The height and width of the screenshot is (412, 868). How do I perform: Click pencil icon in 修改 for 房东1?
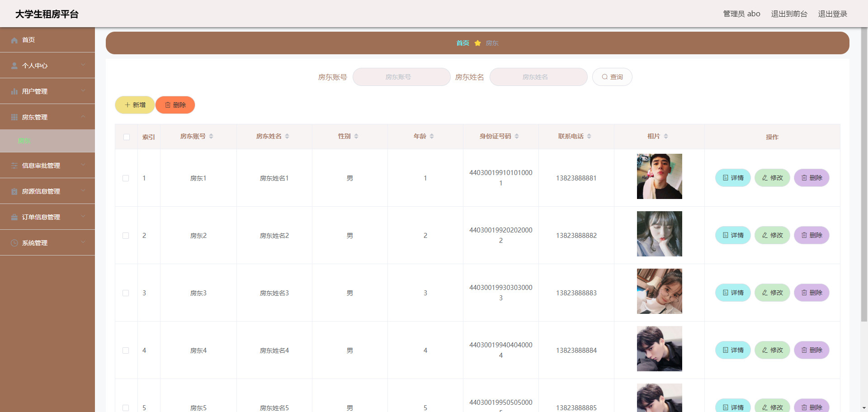(765, 178)
